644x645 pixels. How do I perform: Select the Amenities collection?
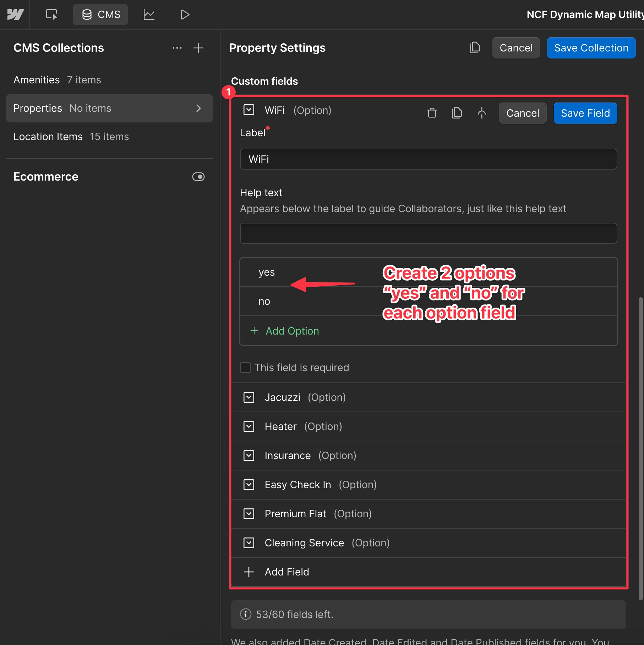click(109, 80)
